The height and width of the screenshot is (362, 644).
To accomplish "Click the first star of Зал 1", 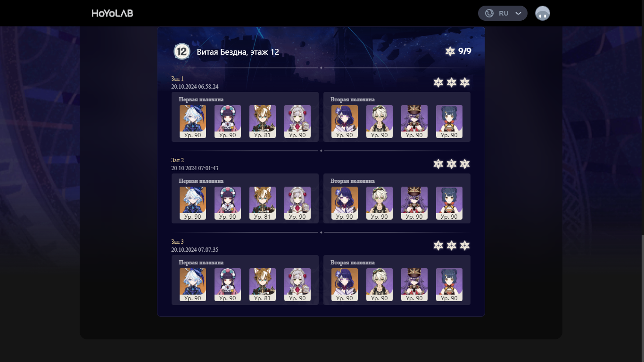I will click(x=438, y=82).
